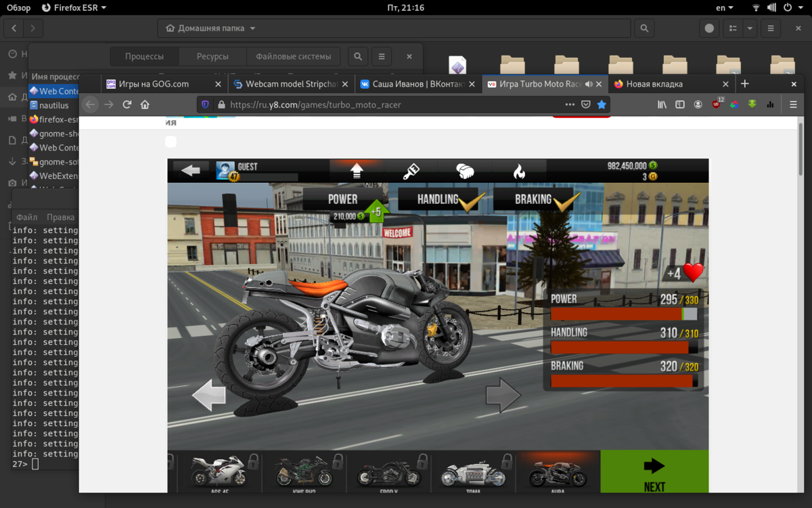Select the locked white AGS bike thumbnail

219,471
